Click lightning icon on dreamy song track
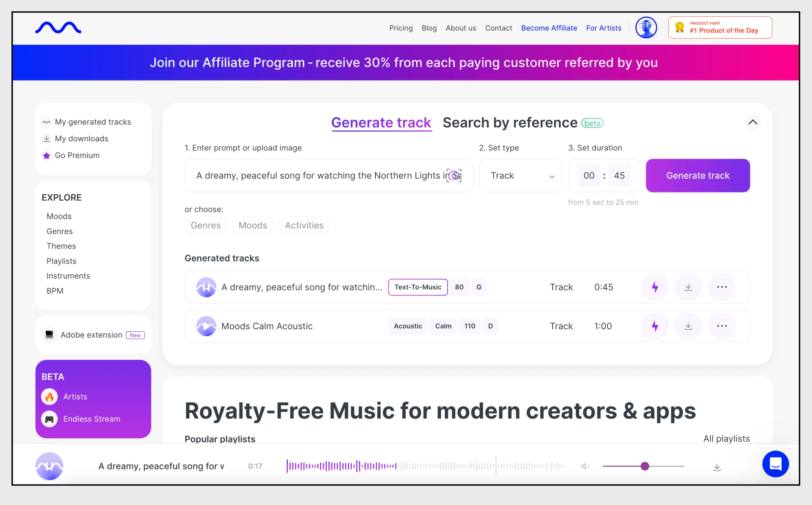This screenshot has height=505, width=812. (x=655, y=287)
